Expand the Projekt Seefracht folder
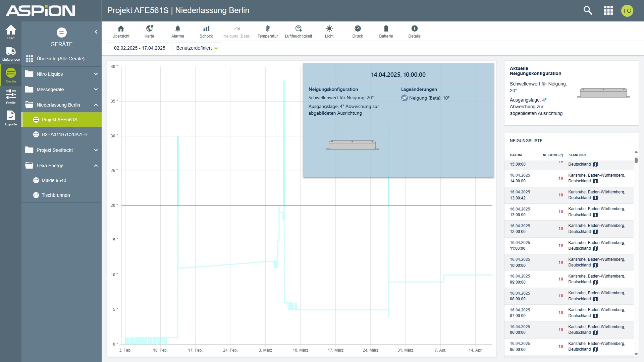This screenshot has height=362, width=644. (x=96, y=150)
